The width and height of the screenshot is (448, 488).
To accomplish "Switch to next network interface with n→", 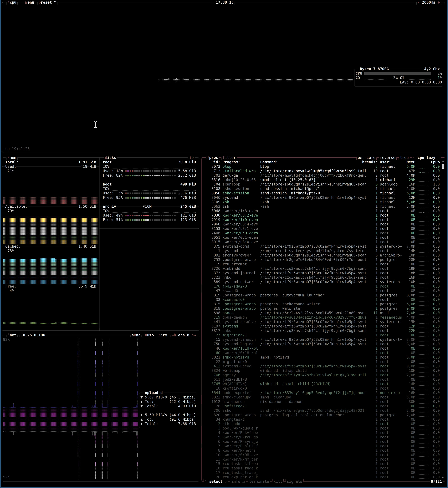I will pyautogui.click(x=194, y=335).
